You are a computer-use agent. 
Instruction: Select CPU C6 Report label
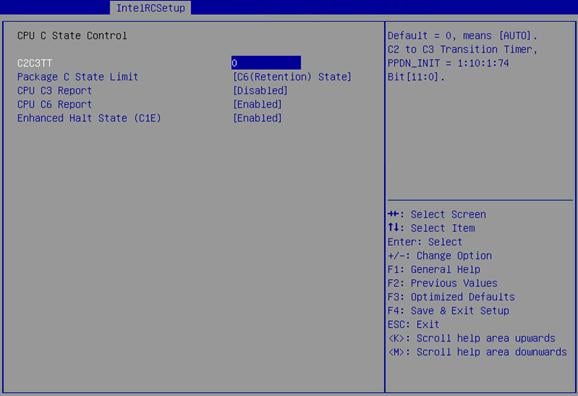point(55,104)
